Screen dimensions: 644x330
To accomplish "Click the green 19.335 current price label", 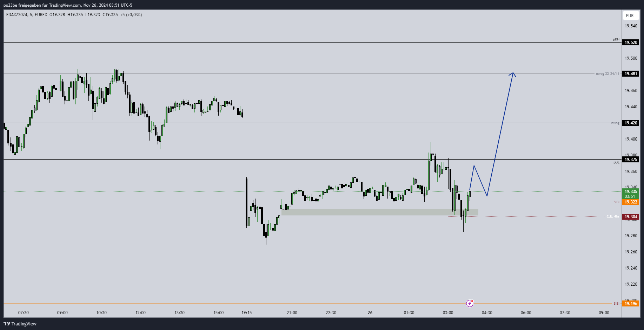I will tap(631, 192).
